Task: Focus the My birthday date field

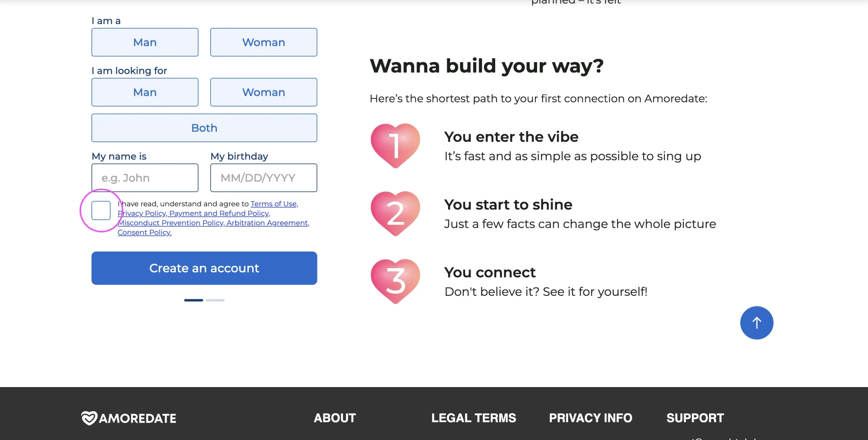Action: [263, 178]
